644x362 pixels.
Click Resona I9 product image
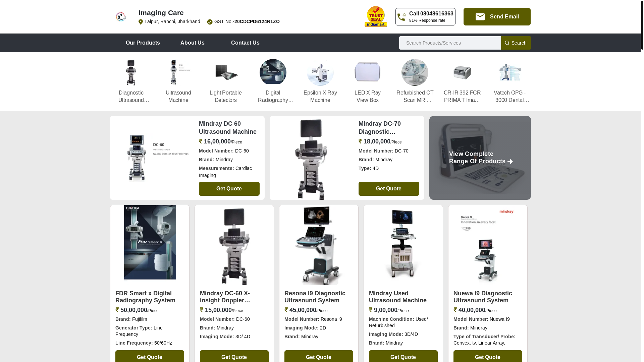[319, 245]
